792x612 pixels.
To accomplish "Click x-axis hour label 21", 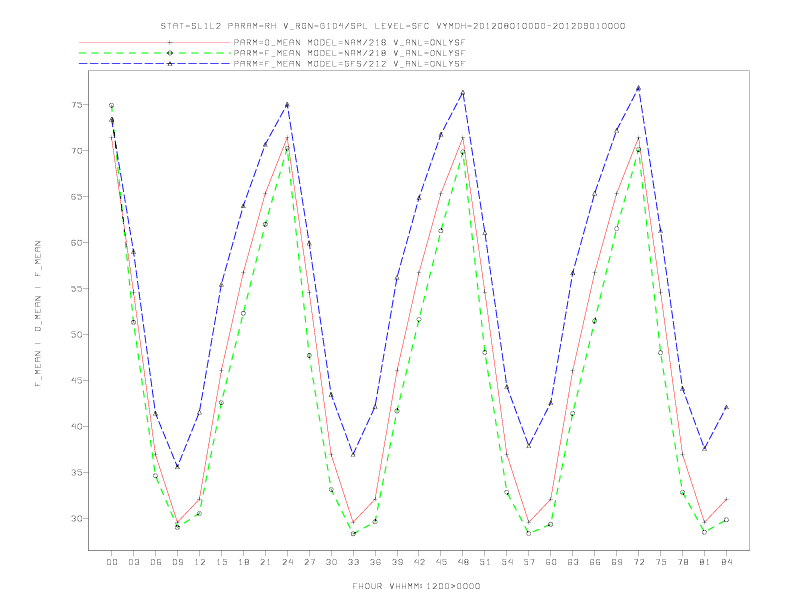I will [265, 562].
